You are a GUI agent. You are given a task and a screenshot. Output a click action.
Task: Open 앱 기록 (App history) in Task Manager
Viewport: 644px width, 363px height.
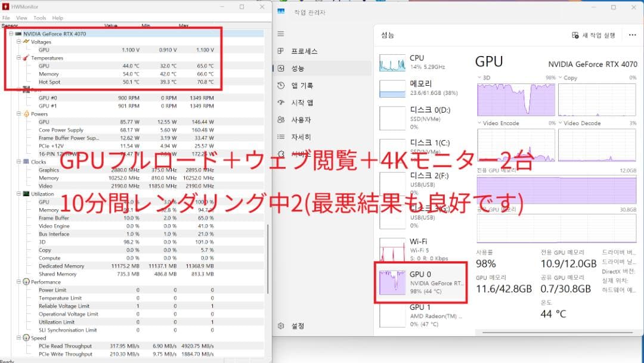point(280,85)
